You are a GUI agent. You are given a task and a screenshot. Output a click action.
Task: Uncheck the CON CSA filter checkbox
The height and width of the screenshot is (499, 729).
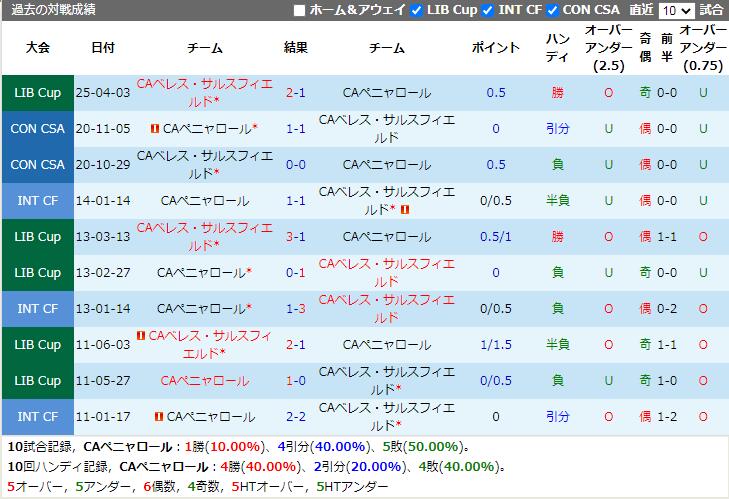click(552, 10)
